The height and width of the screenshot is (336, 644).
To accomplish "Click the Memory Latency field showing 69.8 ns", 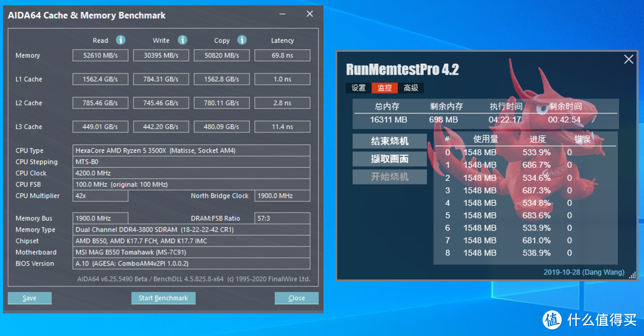I will pos(282,56).
